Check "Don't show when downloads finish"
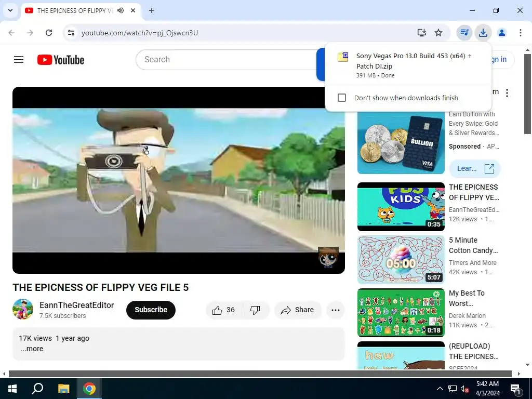Image resolution: width=532 pixels, height=399 pixels. pos(342,98)
